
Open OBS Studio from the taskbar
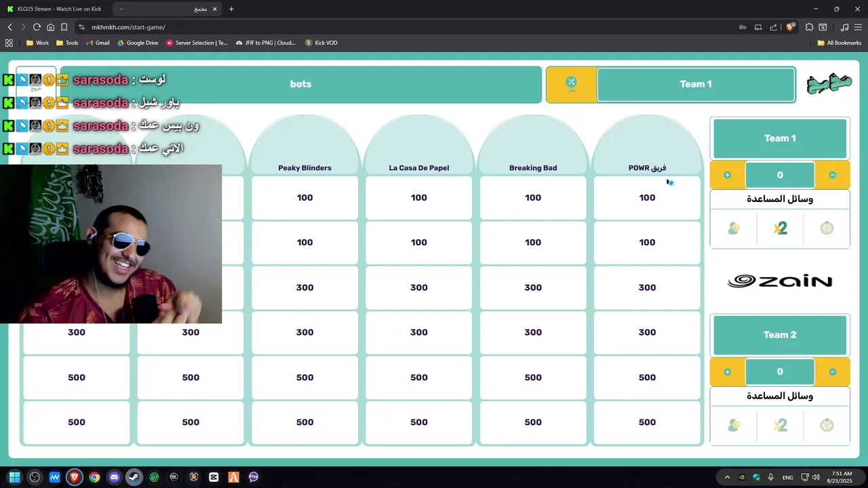coord(35,477)
